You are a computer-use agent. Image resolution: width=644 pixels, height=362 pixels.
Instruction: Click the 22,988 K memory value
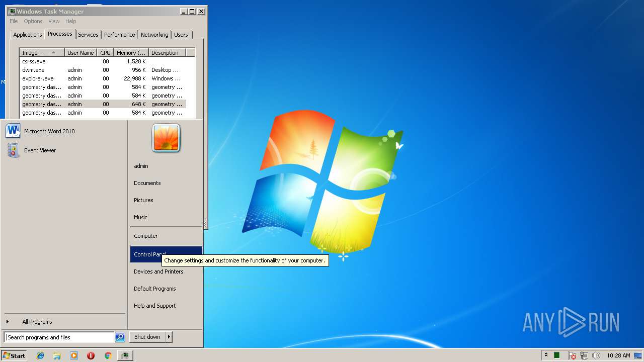pos(134,78)
